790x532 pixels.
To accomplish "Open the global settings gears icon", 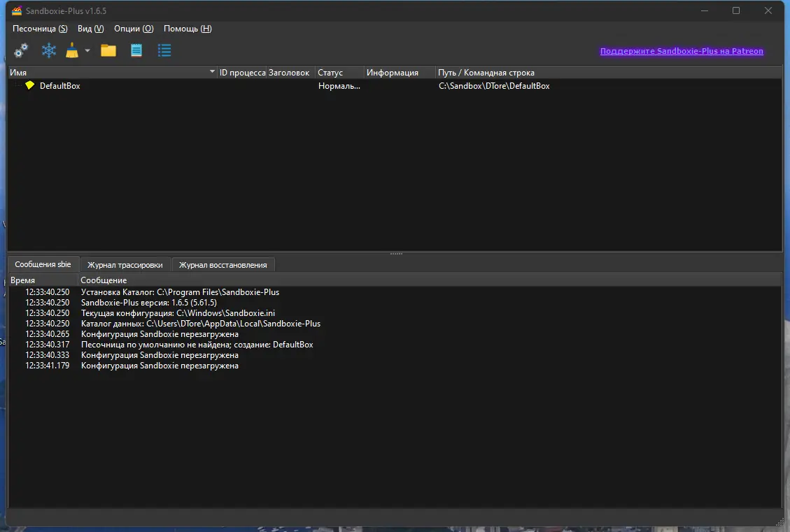I will pyautogui.click(x=21, y=50).
